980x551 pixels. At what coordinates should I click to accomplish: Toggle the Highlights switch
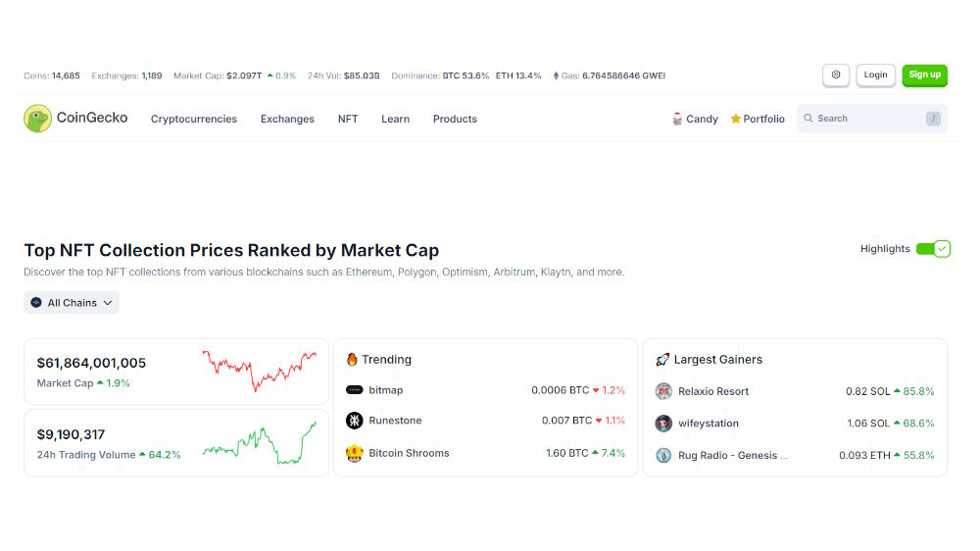point(933,249)
